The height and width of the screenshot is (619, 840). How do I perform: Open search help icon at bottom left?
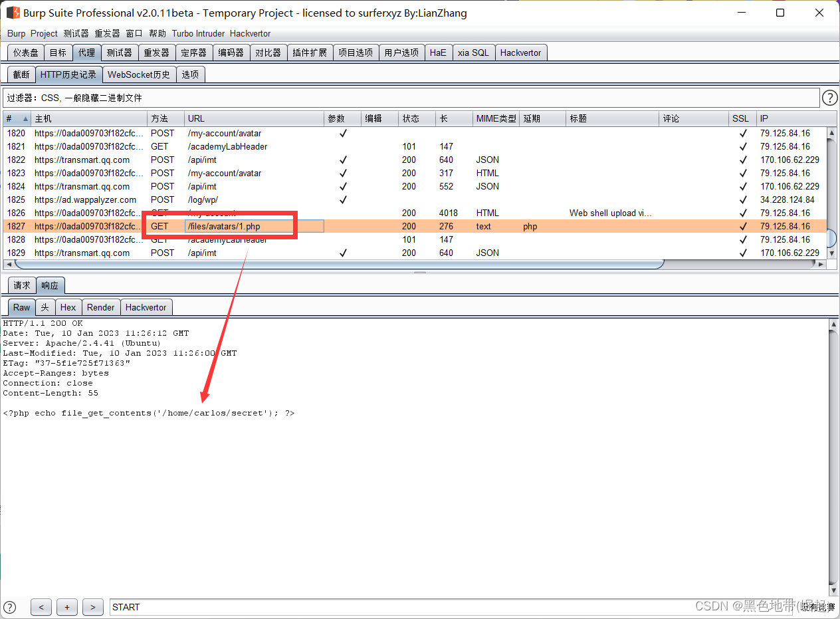pyautogui.click(x=9, y=606)
